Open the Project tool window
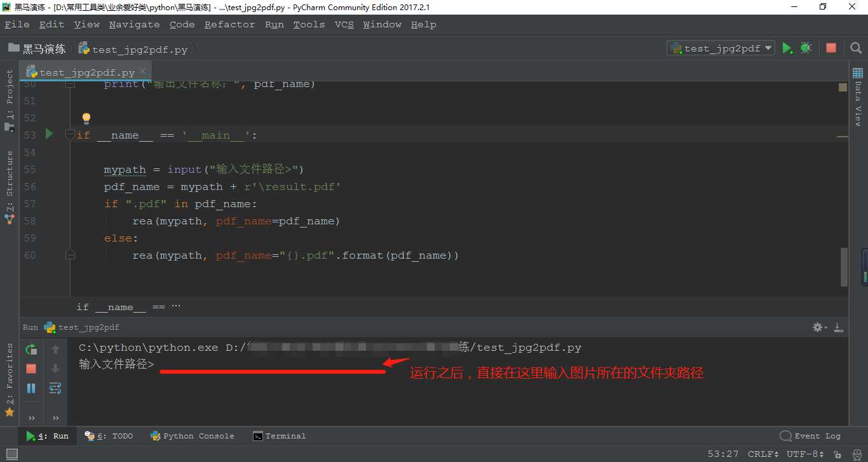 10,100
